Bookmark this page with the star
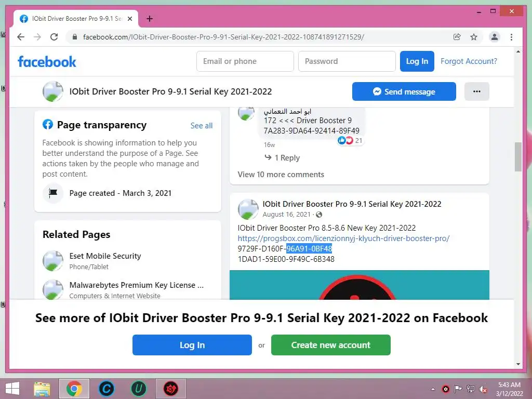 (x=474, y=37)
